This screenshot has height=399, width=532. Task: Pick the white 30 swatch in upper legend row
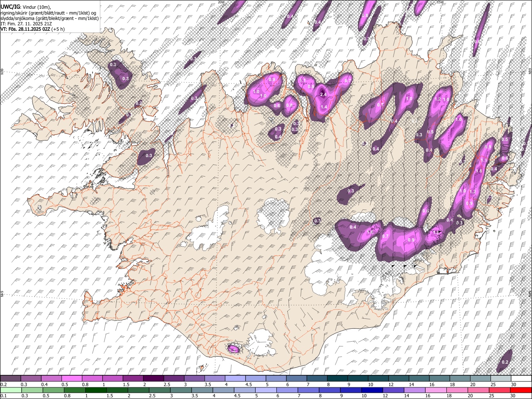pyautogui.click(x=521, y=378)
